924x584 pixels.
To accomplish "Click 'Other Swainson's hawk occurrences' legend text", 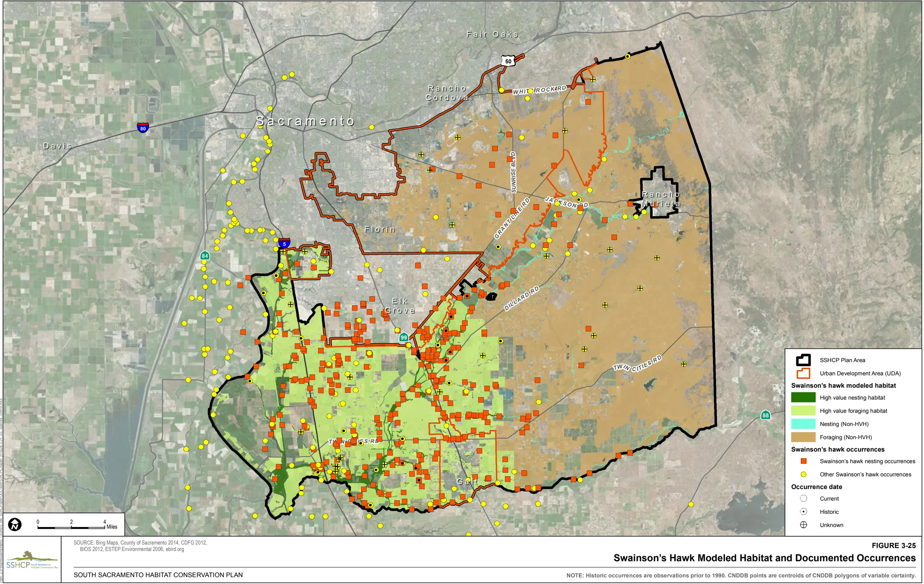I will pyautogui.click(x=865, y=474).
